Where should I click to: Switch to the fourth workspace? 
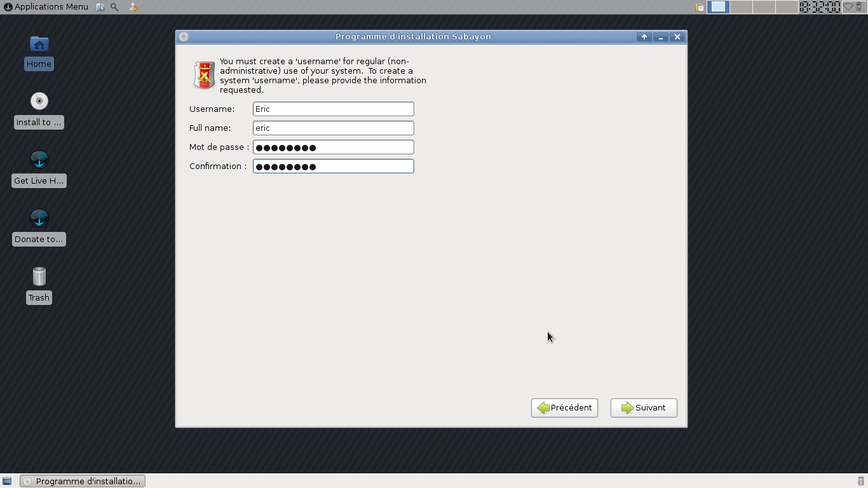[787, 7]
